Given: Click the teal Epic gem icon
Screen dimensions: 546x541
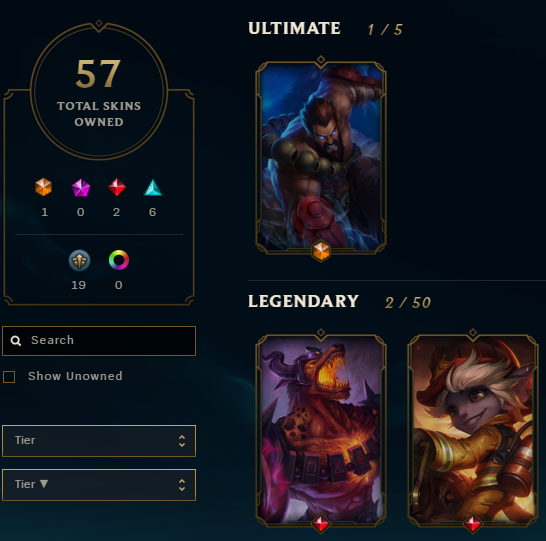Looking at the screenshot, I should [x=153, y=187].
